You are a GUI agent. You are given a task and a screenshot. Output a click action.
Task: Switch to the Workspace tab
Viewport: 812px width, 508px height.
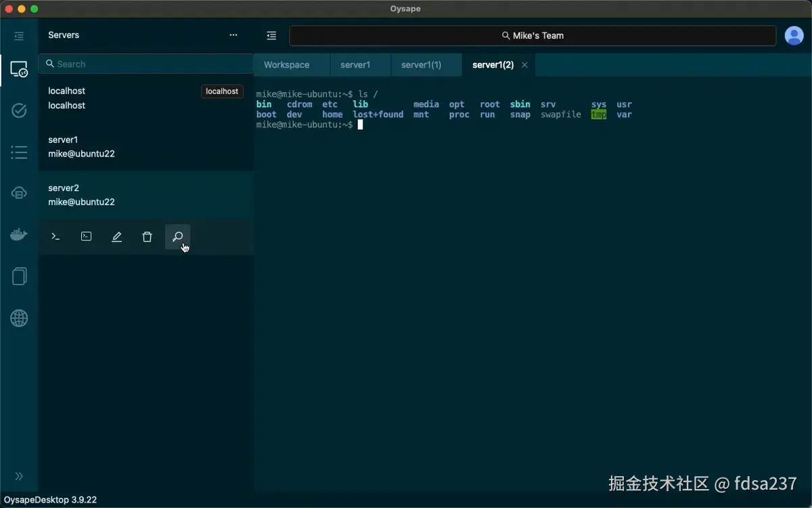pyautogui.click(x=289, y=64)
